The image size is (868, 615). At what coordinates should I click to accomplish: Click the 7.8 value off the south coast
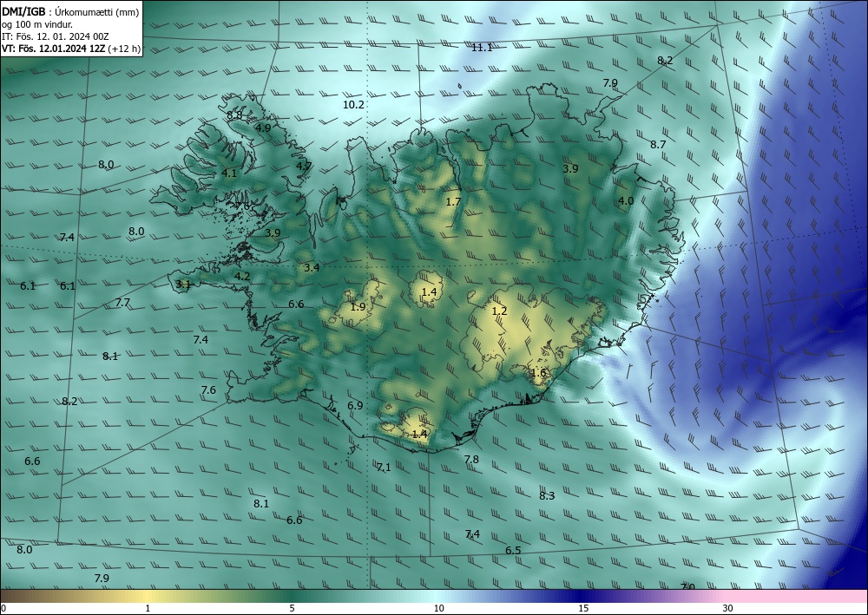pyautogui.click(x=471, y=459)
